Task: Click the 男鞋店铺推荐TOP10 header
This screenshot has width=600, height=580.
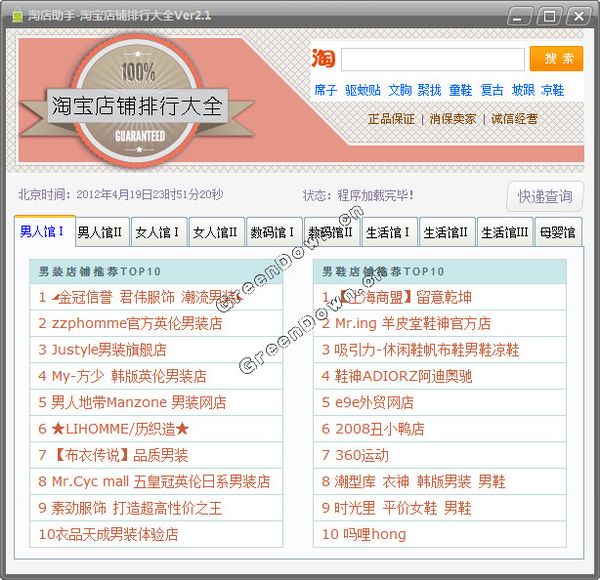Action: click(440, 272)
